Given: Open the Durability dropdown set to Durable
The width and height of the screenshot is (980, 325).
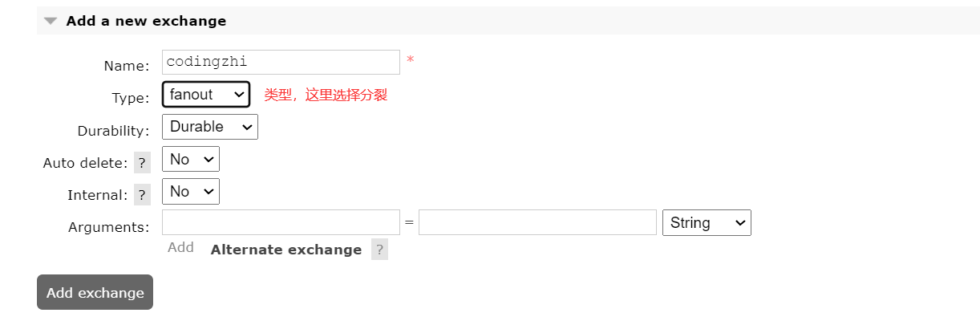Looking at the screenshot, I should (x=210, y=127).
